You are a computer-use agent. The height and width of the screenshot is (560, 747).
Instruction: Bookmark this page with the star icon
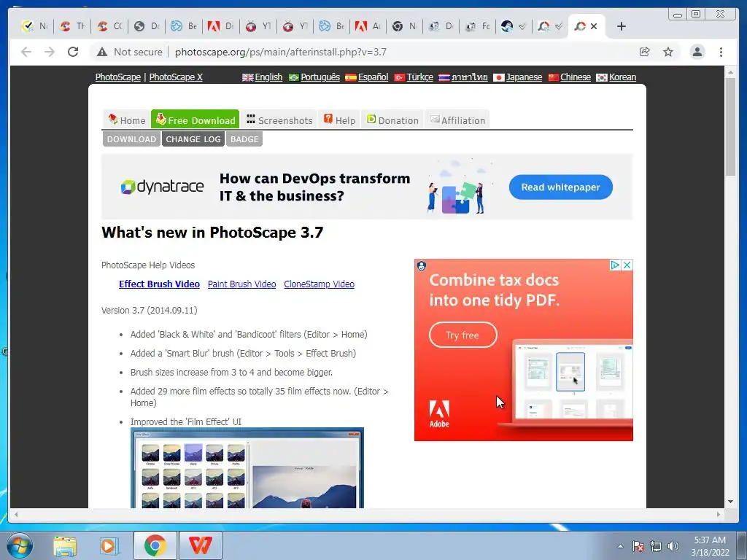coord(668,52)
